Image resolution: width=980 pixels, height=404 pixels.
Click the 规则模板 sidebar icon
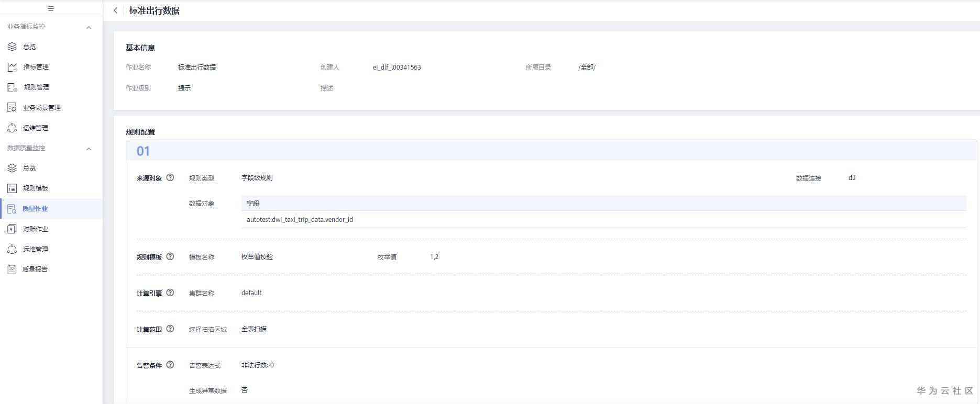coord(12,188)
